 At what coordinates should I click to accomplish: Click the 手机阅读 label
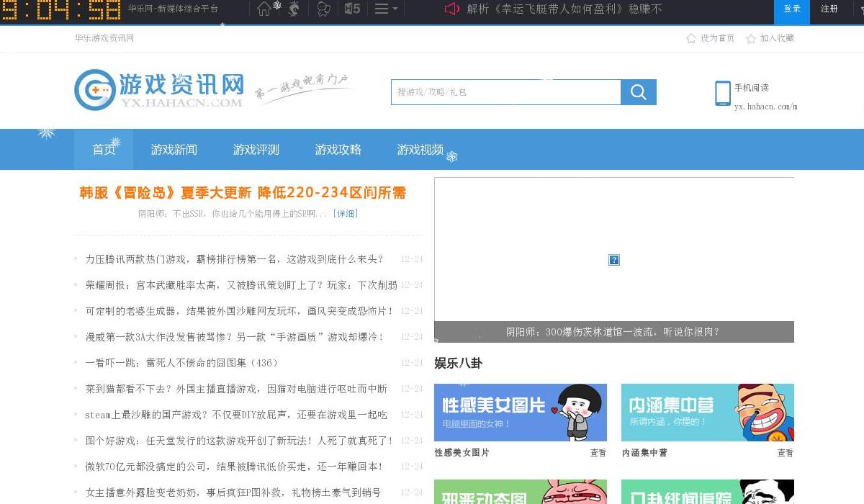point(752,88)
